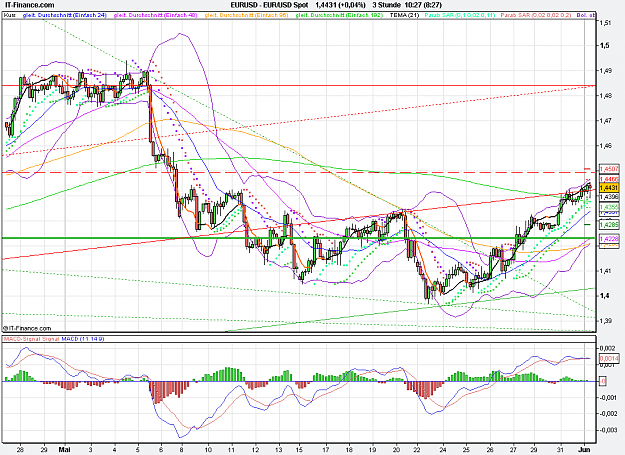Screen dimensions: 625x455
Task: Click the 'IT-Finance.com' text at top left
Action: [29, 5]
